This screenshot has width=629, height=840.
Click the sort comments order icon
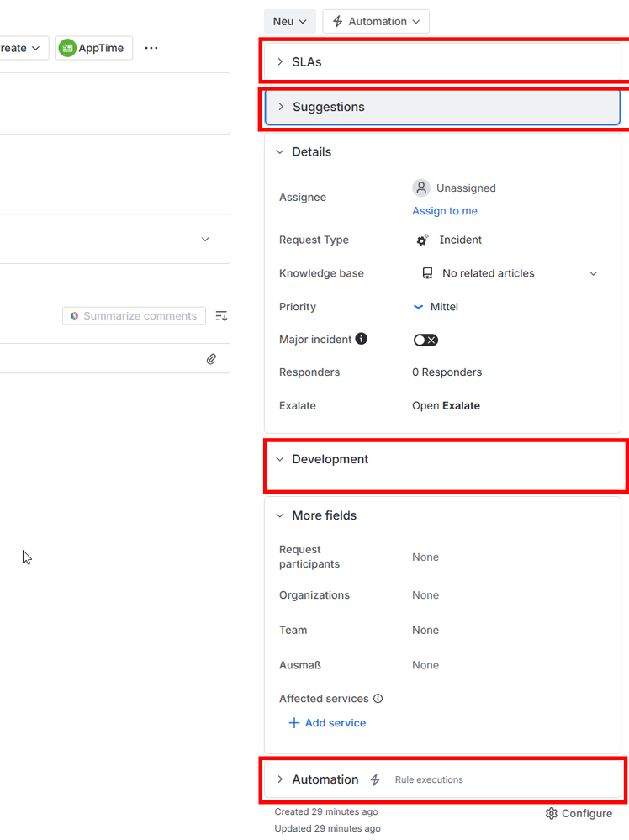[220, 315]
